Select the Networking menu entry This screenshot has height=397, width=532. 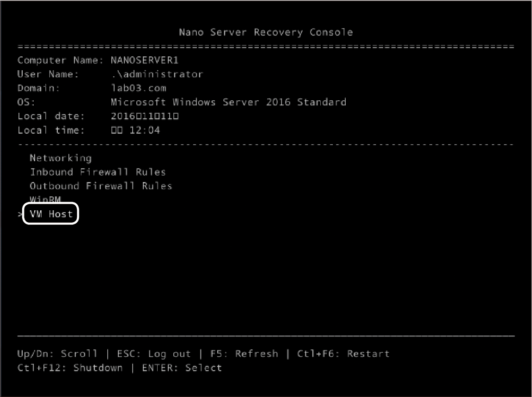pyautogui.click(x=61, y=158)
